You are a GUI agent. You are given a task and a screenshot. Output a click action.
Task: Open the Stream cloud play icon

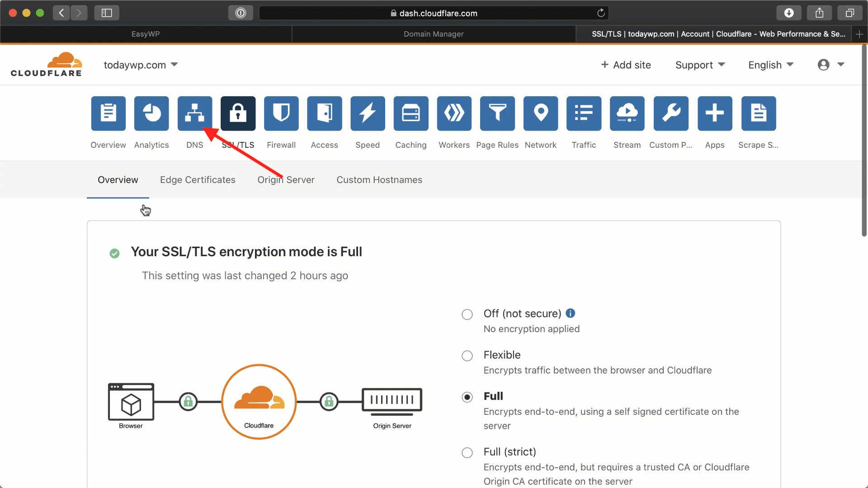(627, 113)
